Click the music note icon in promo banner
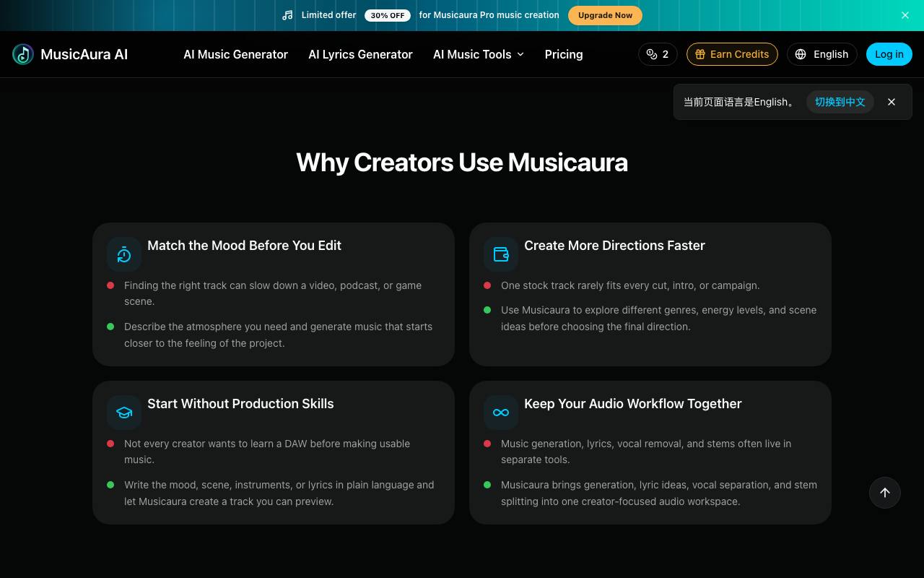The image size is (924, 578). 287,15
